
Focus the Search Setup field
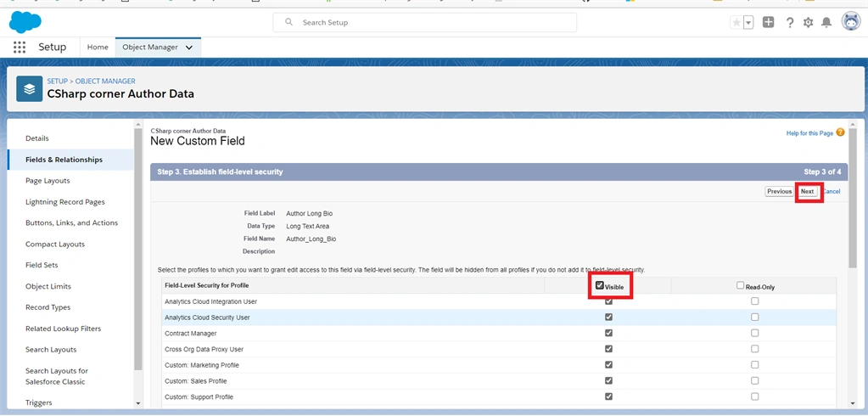[x=424, y=23]
